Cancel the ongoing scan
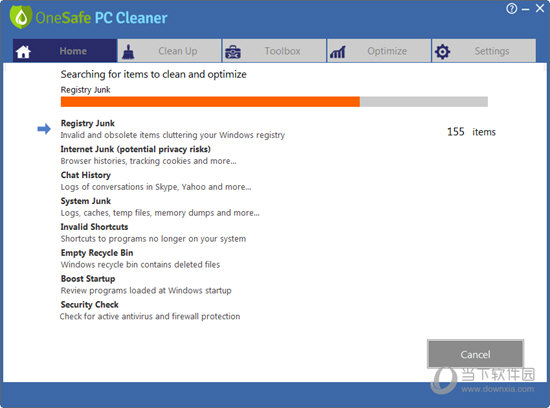This screenshot has height=408, width=550. [475, 354]
